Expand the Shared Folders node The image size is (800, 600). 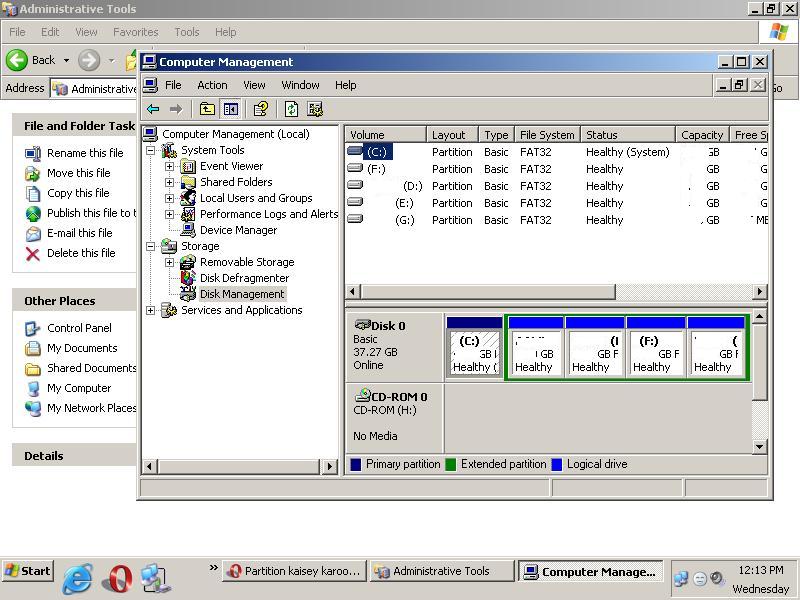point(169,182)
